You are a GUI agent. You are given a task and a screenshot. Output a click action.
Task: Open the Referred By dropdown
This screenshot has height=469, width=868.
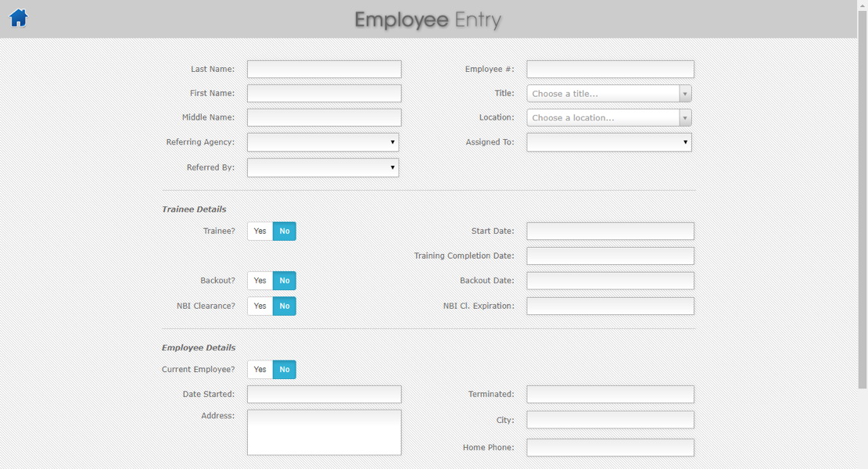(x=323, y=166)
